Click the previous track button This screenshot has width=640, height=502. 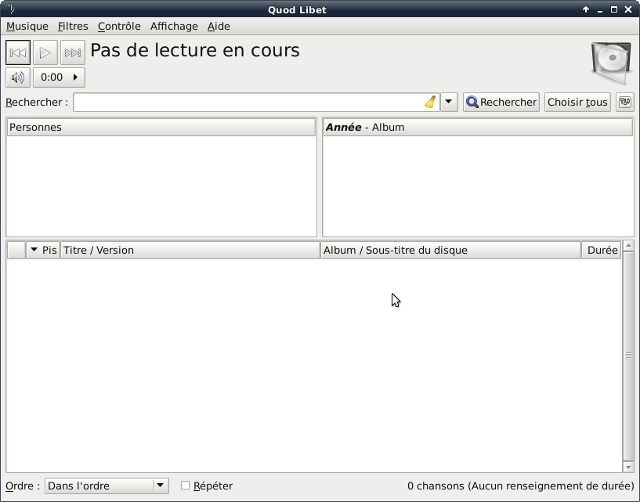[18, 53]
